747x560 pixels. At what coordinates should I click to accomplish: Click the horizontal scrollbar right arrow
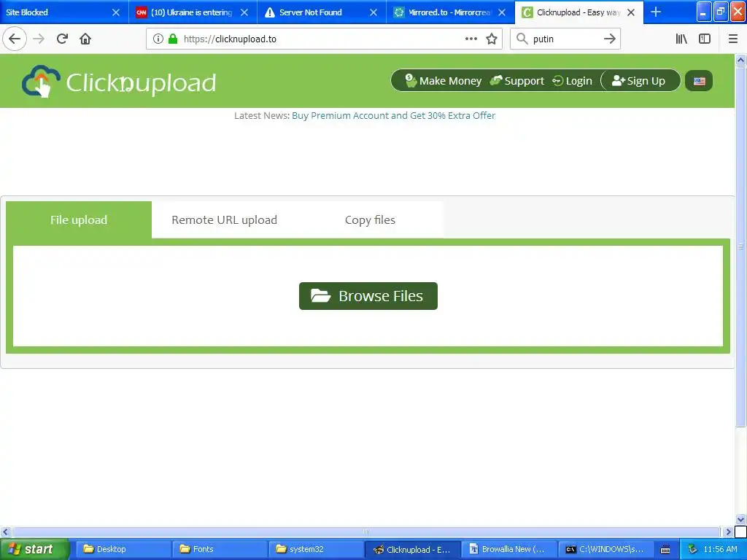(728, 532)
